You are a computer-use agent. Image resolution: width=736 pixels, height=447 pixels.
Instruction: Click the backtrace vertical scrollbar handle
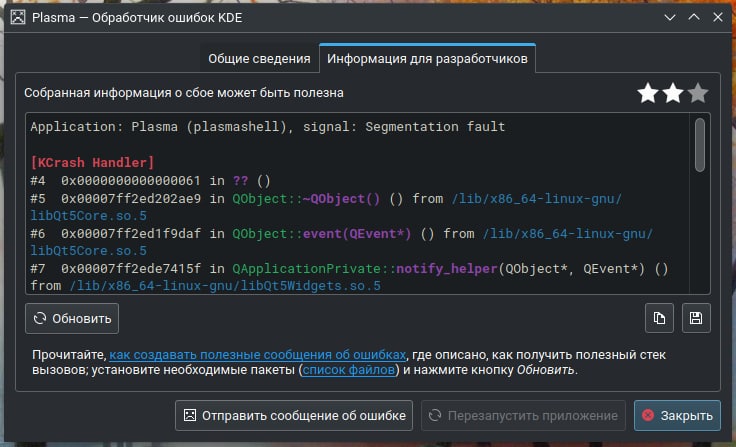(x=700, y=145)
